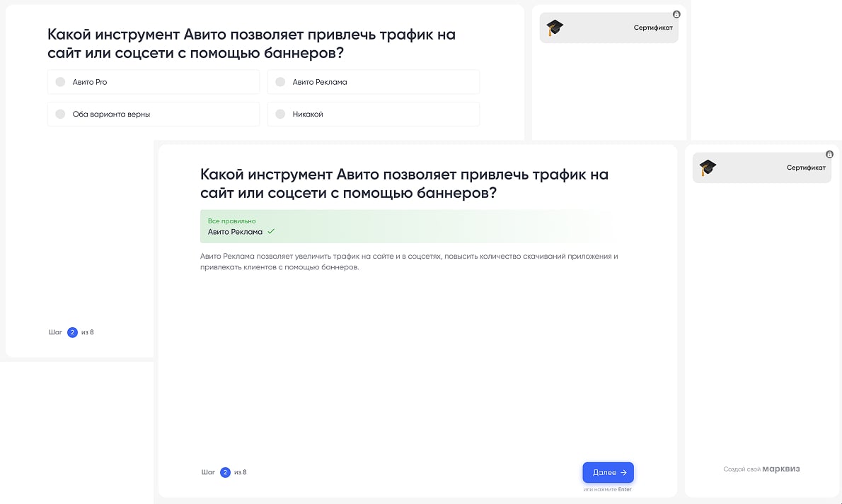Image resolution: width=842 pixels, height=504 pixels.
Task: Click step 2 indicator in front window
Action: [x=225, y=472]
